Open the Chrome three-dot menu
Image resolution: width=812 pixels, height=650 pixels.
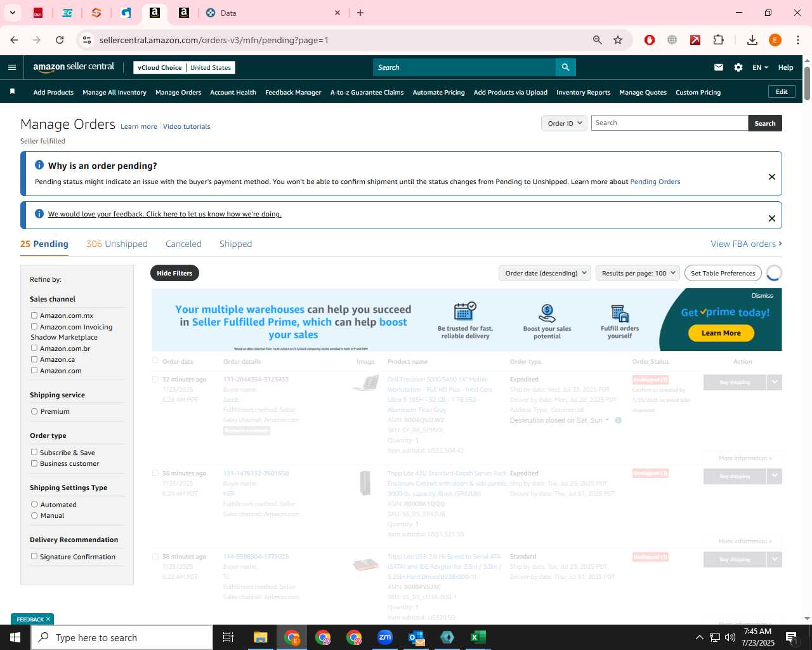click(x=798, y=40)
